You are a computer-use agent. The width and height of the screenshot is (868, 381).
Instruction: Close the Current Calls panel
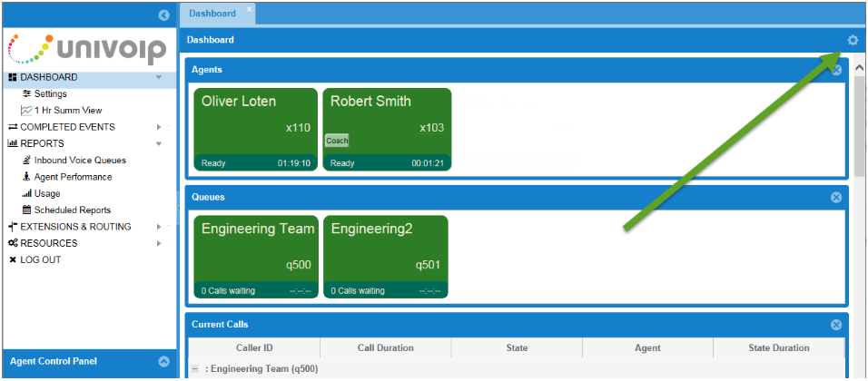click(x=836, y=325)
